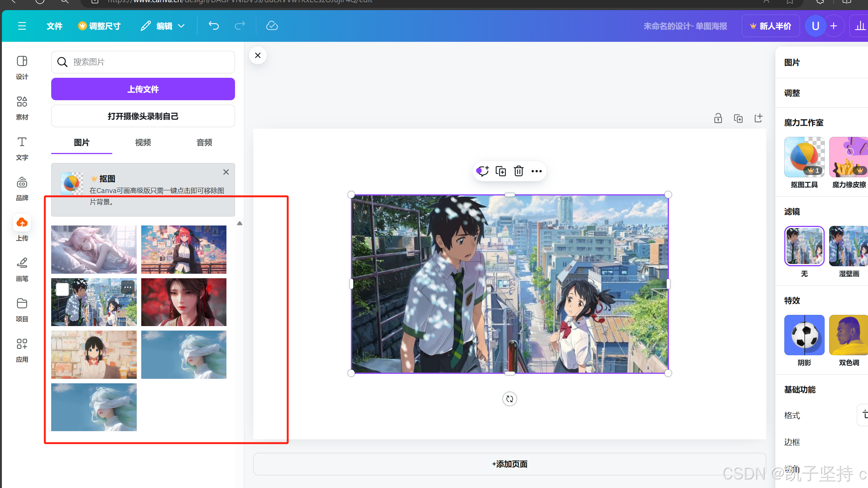This screenshot has height=488, width=868.
Task: Click the 上传文件 button
Action: point(143,89)
